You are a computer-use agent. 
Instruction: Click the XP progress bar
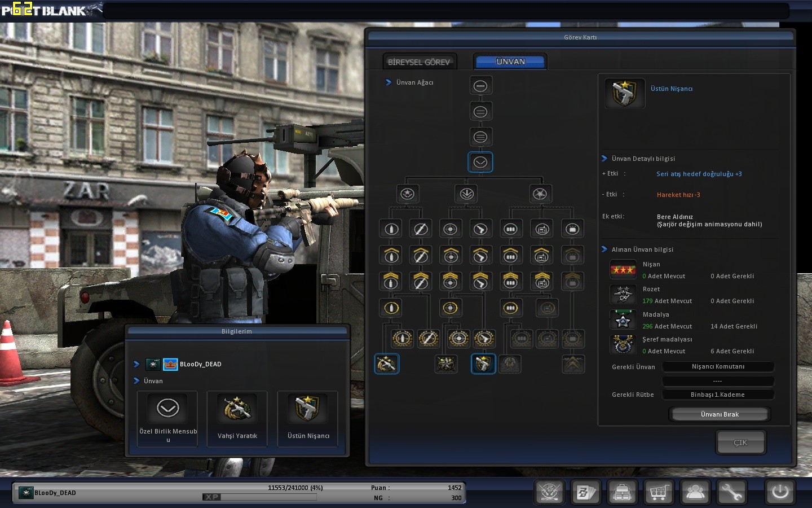(x=259, y=497)
